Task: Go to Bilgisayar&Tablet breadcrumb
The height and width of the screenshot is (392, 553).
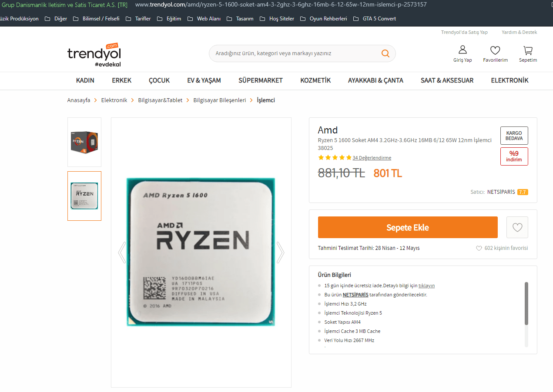Action: 160,100
